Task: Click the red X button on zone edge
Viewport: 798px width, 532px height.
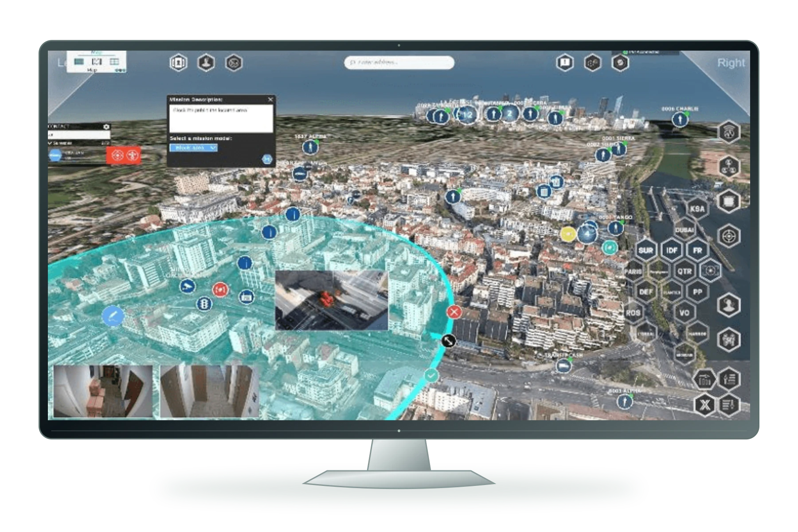Action: (x=454, y=312)
